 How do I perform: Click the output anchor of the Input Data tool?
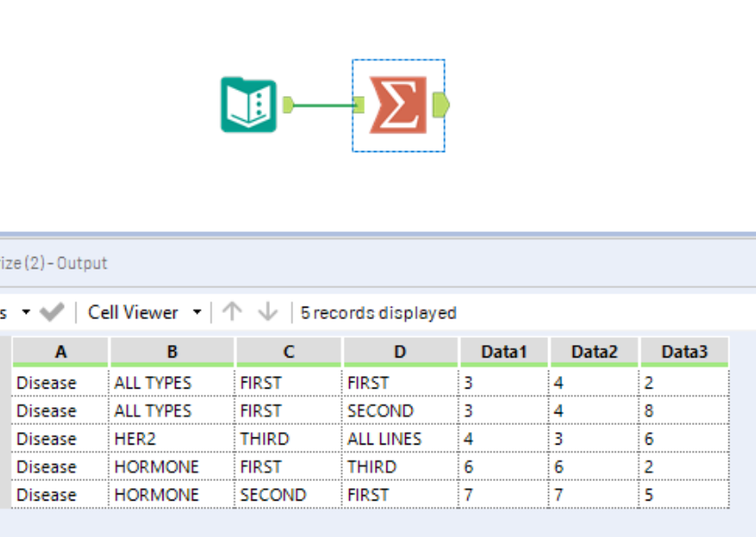point(286,103)
